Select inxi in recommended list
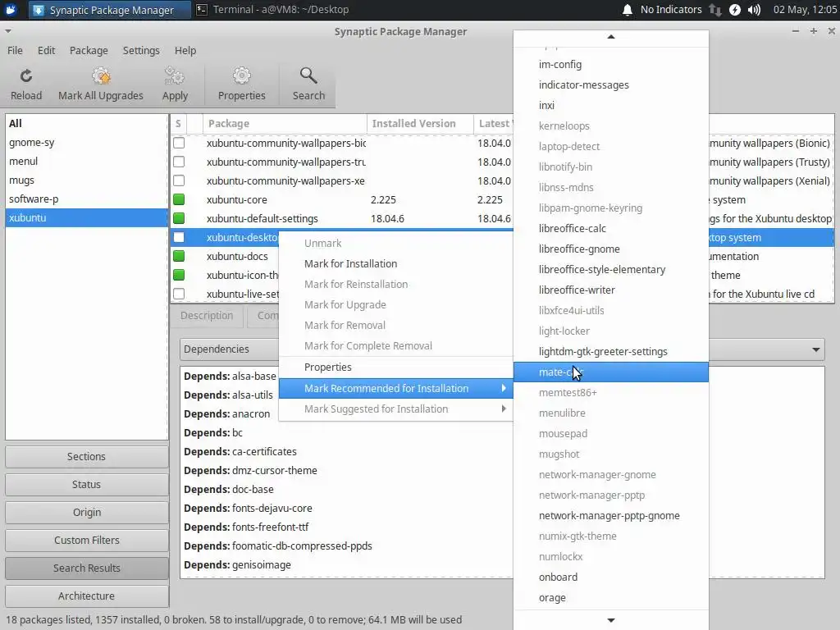The image size is (840, 630). [x=610, y=106]
